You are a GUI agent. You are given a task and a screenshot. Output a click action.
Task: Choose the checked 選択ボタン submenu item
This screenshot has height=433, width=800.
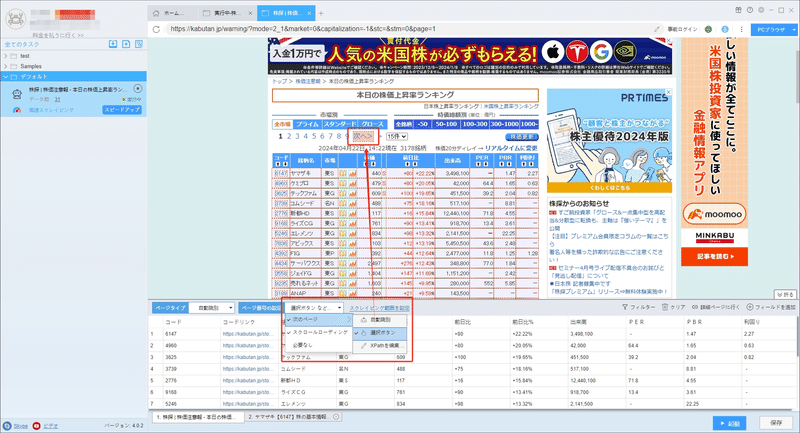coord(380,333)
